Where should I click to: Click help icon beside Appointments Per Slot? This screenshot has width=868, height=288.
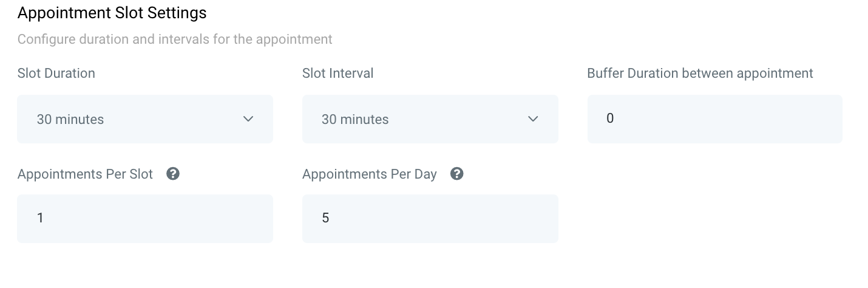click(173, 174)
